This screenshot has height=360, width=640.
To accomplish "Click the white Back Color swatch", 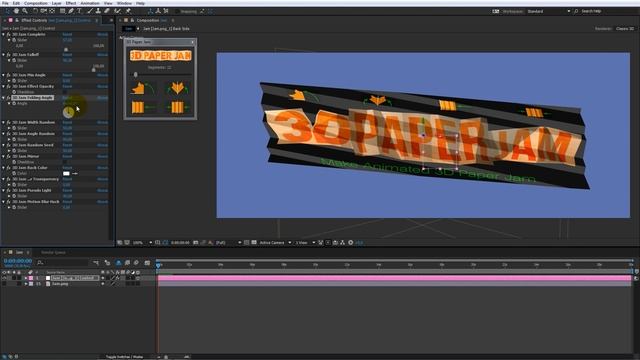I will (66, 173).
